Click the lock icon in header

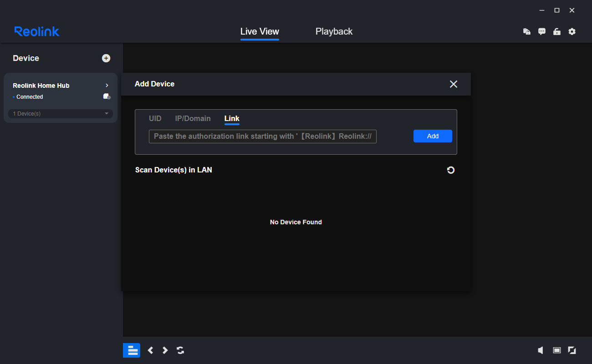(556, 31)
